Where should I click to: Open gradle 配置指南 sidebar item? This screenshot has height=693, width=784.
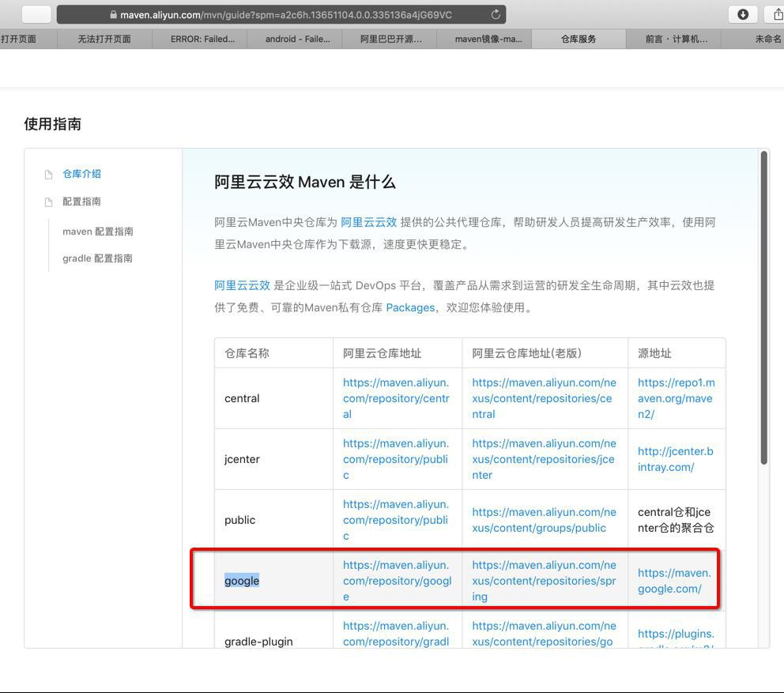pos(97,258)
